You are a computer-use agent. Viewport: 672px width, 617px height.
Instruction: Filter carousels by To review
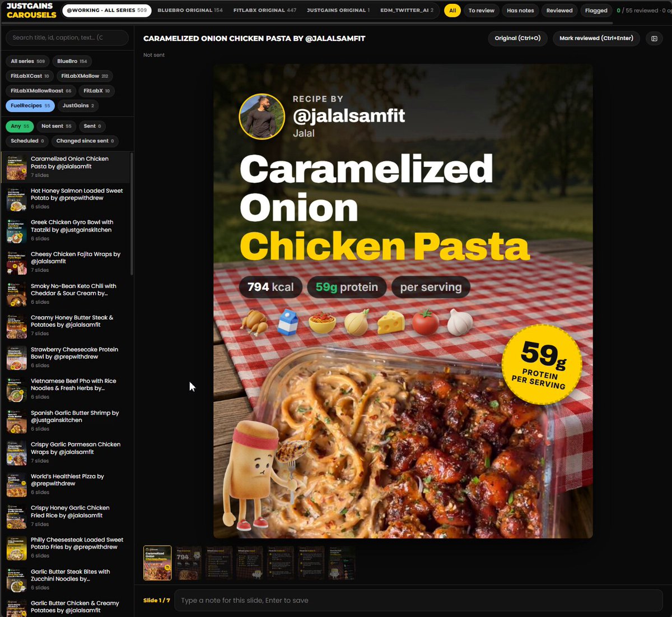482,10
